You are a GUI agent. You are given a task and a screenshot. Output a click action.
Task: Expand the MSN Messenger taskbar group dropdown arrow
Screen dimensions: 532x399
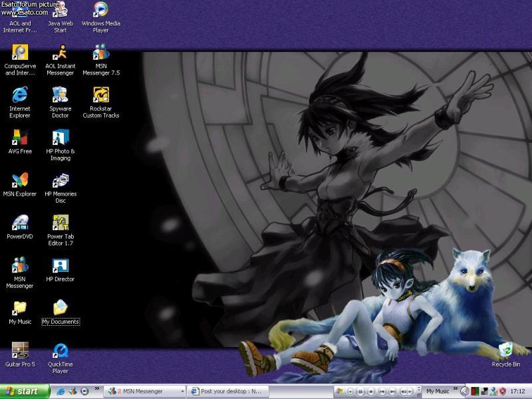point(182,392)
